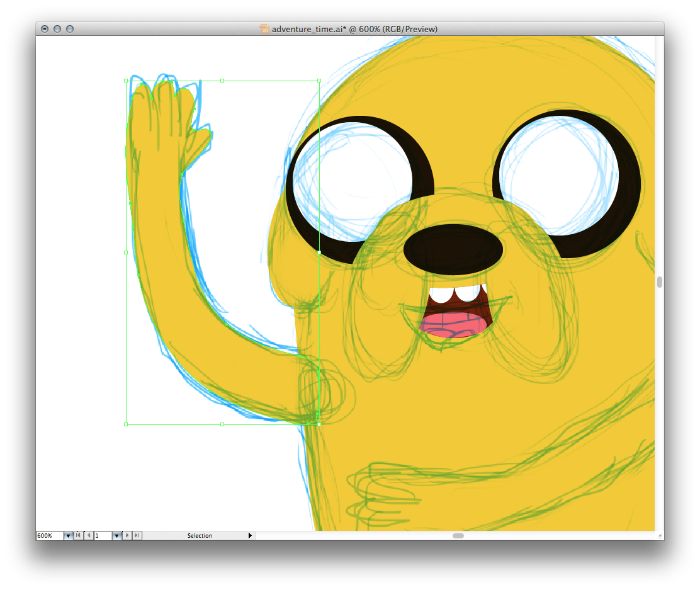Screen dimensions: 700x590
Task: Jump to the last artboard
Action: 137,535
